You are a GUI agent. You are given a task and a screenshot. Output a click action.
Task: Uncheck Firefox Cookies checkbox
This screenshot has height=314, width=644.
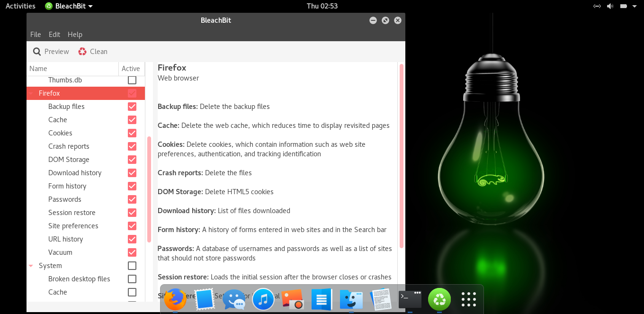pyautogui.click(x=132, y=133)
